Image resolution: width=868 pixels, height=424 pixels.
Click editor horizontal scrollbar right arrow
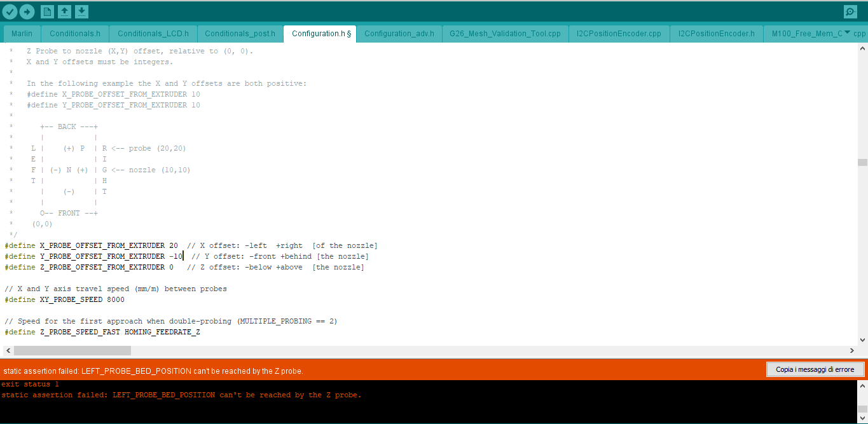point(852,350)
